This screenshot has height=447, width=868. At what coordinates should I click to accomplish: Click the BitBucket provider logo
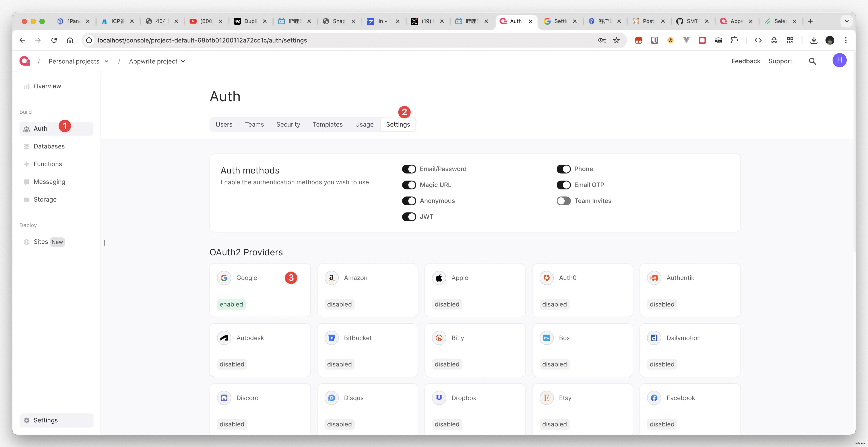tap(331, 338)
